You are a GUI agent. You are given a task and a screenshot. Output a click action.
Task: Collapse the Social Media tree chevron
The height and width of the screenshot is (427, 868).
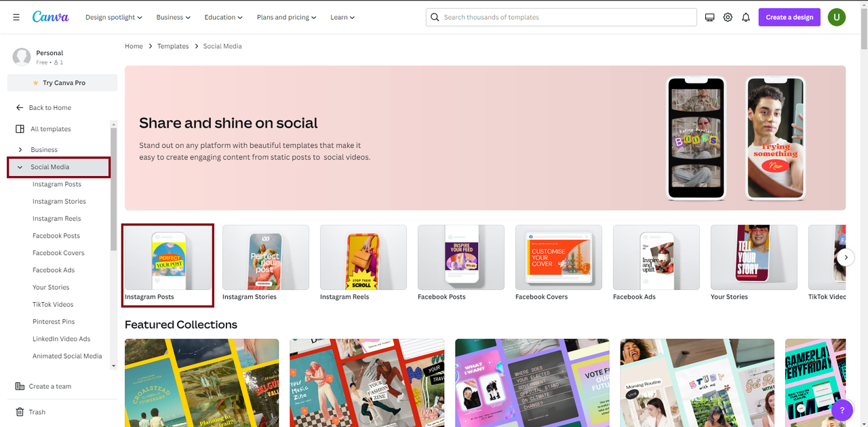point(20,167)
